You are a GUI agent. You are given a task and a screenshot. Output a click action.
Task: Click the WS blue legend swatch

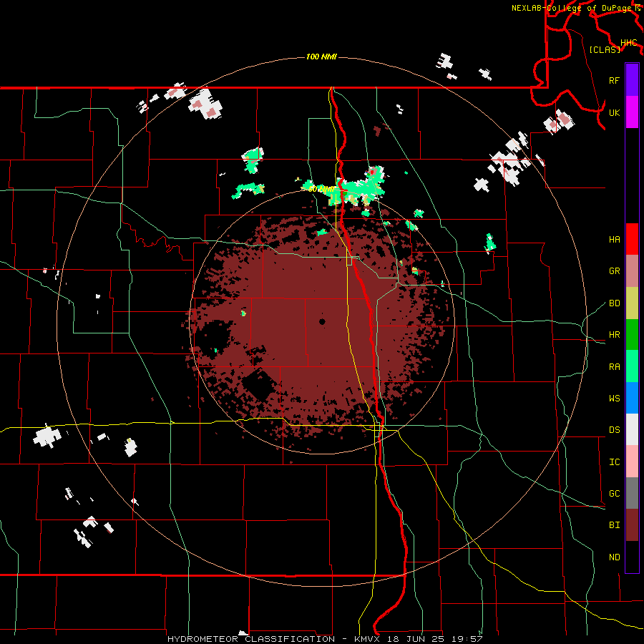point(632,398)
